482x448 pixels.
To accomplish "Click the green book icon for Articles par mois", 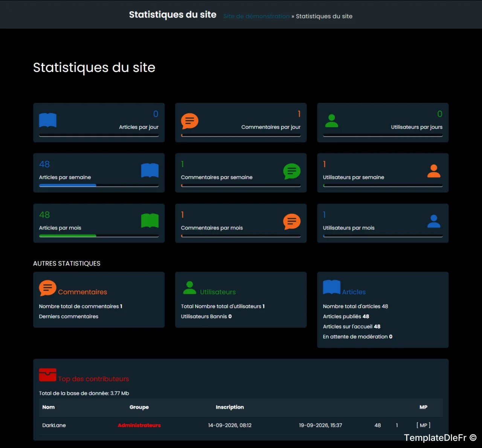I will point(150,221).
